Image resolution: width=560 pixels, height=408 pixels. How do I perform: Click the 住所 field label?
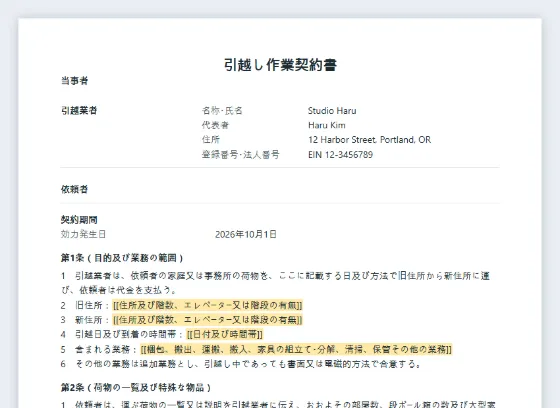click(x=211, y=140)
